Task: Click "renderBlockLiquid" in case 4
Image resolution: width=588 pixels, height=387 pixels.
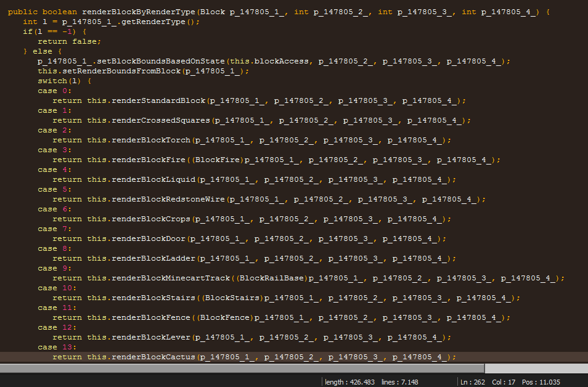Action: pos(153,179)
